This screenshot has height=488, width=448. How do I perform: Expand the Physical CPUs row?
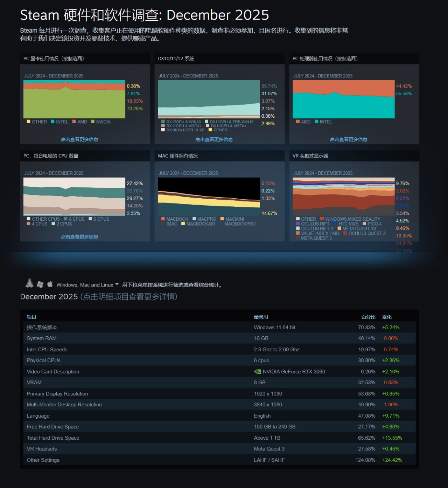coord(219,360)
